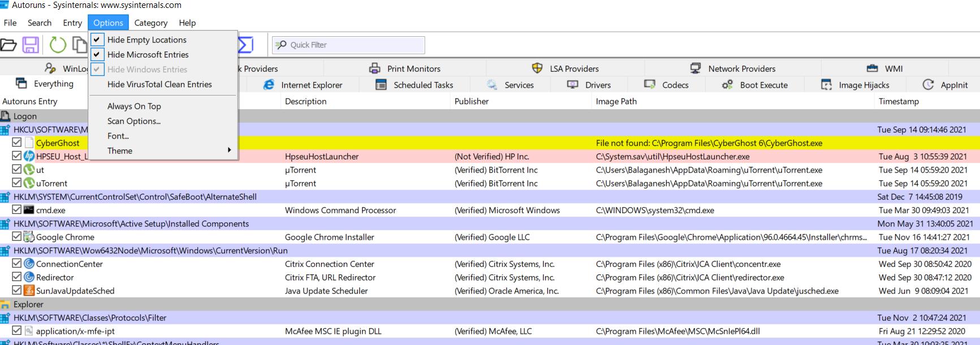Uncheck the HPSEU_Host entry checkbox
The image size is (980, 345).
tap(17, 156)
